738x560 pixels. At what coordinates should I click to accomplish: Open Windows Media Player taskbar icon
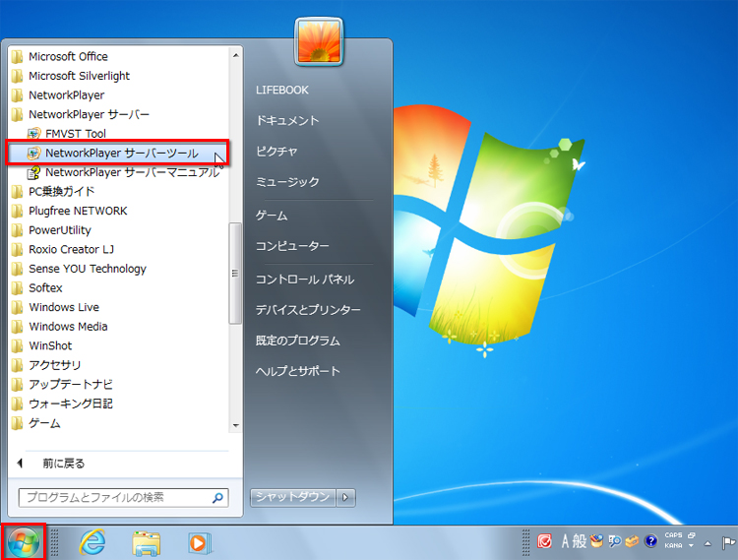[200, 543]
